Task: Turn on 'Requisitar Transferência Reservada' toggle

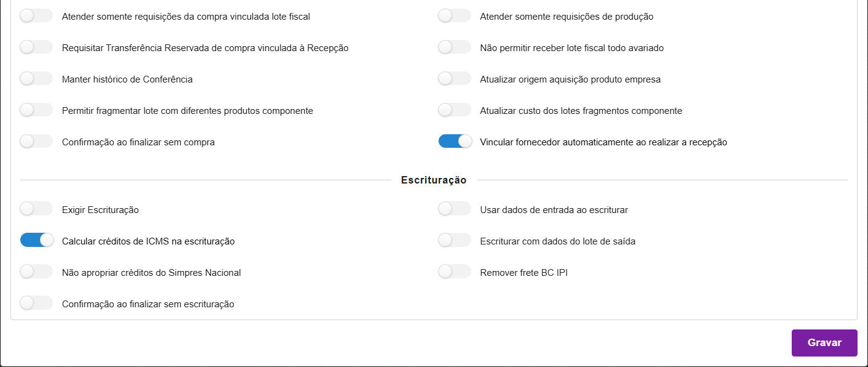Action: pos(36,47)
